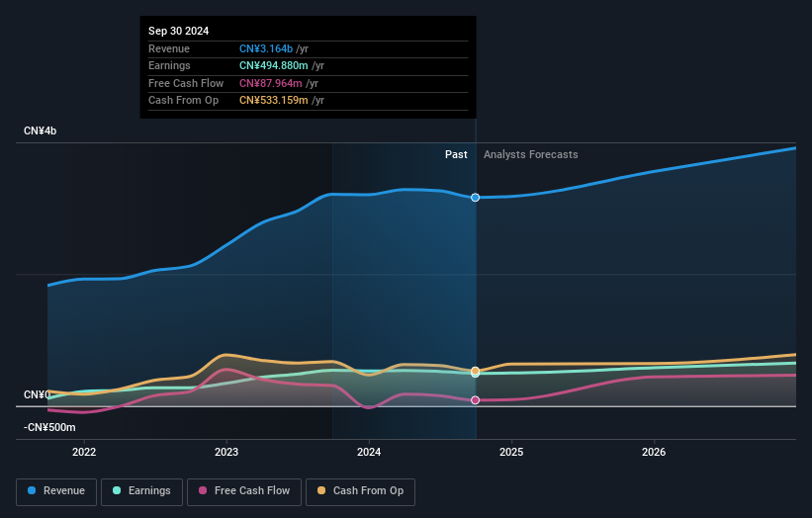This screenshot has width=812, height=518.
Task: Click the 2023 x-axis label
Action: click(226, 453)
